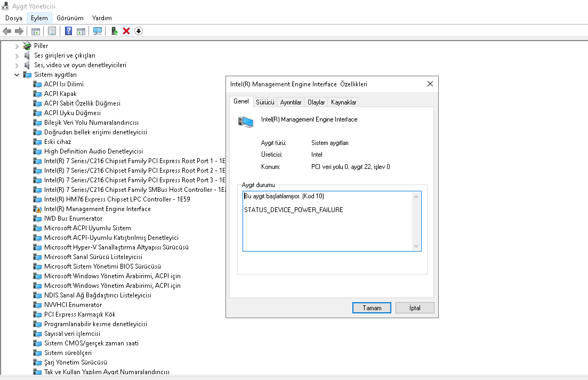Screen dimensions: 588x380
Task: Select PCI Express Root Port 1 entry
Action: click(135, 161)
